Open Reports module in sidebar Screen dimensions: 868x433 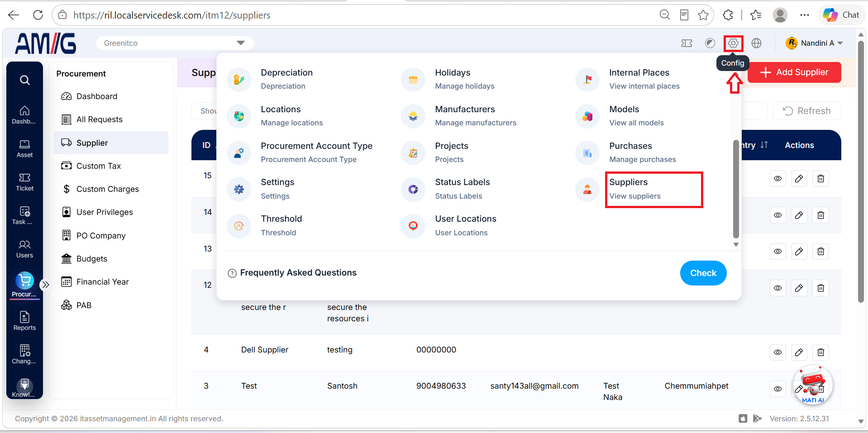(25, 321)
